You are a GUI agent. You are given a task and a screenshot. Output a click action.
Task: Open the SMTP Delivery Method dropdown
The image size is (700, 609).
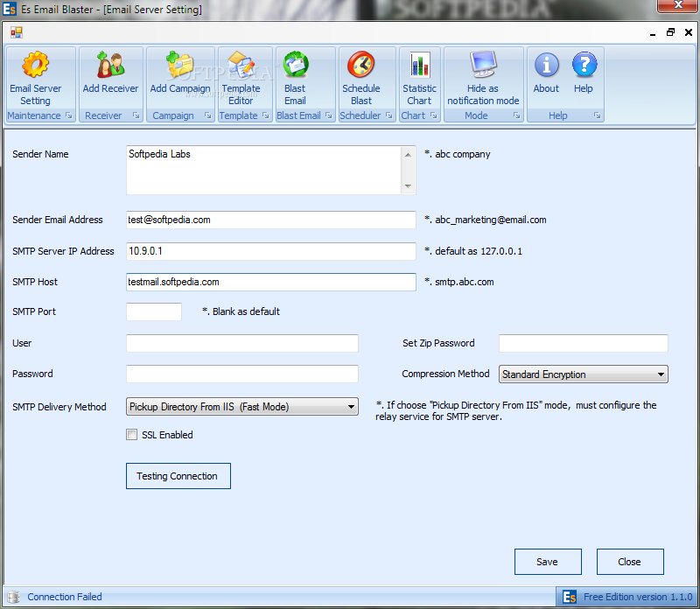[x=242, y=407]
